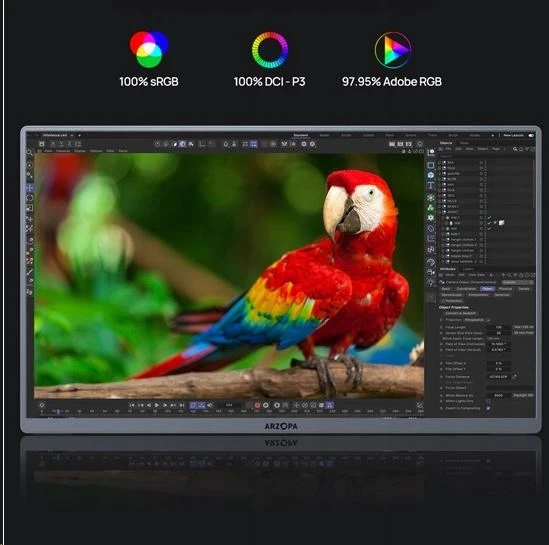Open the Daylight white balance preset dropdown
Image resolution: width=549 pixels, height=545 pixels.
click(x=523, y=395)
